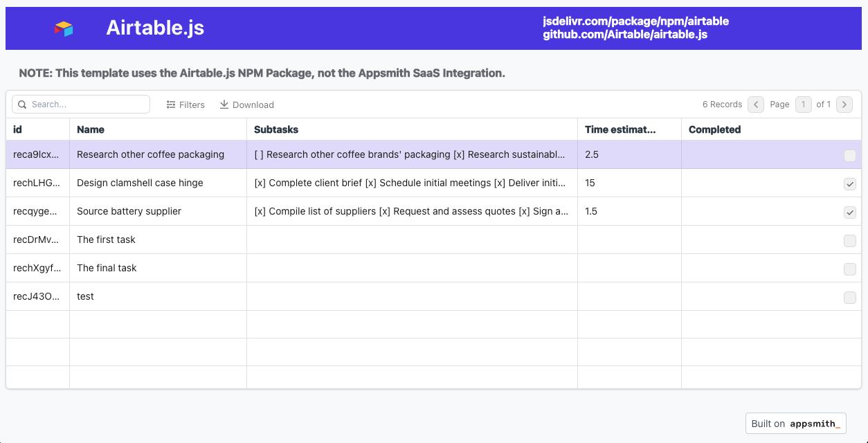Click the Time estimate column header
This screenshot has height=443, width=868.
coord(620,129)
